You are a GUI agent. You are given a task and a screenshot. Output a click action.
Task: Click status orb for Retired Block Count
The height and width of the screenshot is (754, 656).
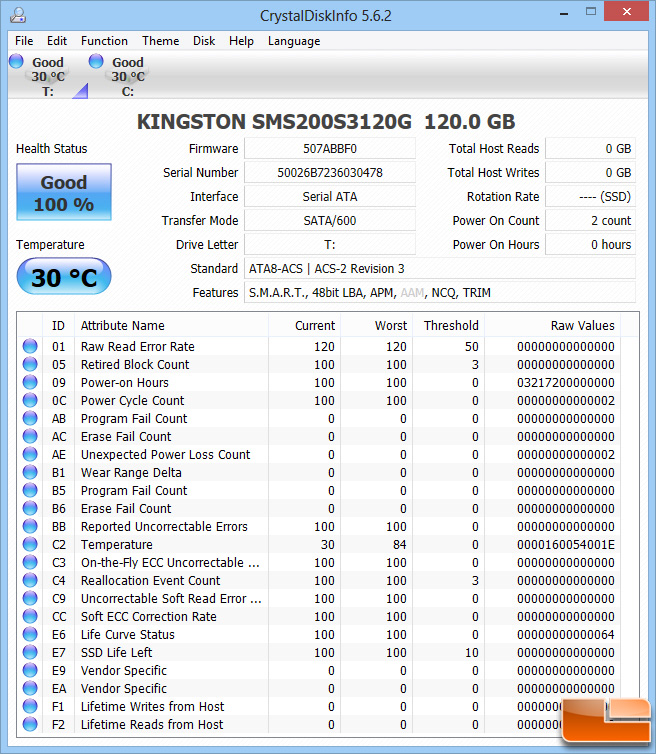(x=30, y=364)
